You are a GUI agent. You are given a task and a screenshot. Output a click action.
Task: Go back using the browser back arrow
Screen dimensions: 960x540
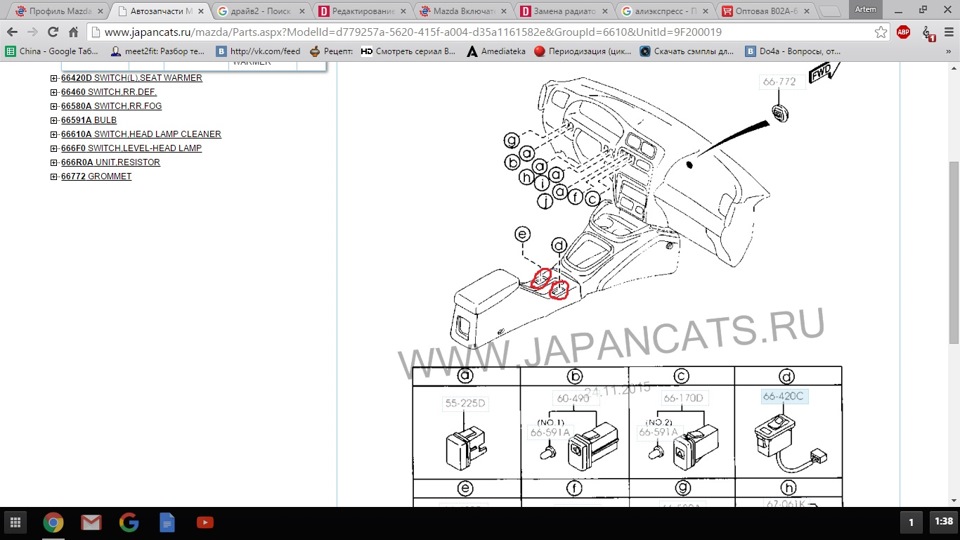(x=12, y=32)
